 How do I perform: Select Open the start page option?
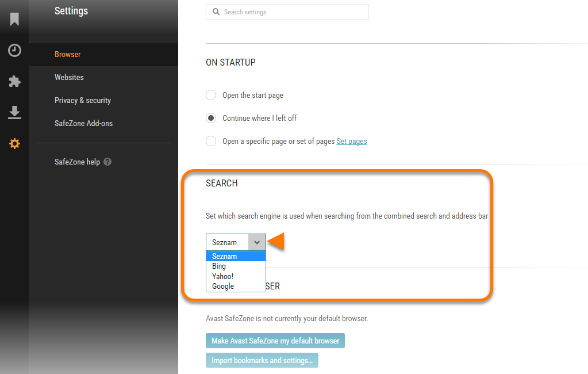point(211,95)
